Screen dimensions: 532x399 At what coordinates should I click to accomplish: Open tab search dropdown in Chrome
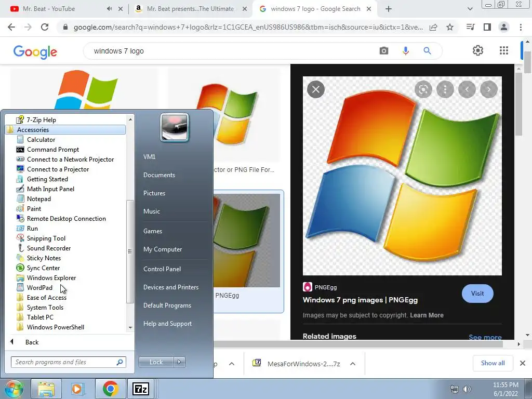pos(470,9)
